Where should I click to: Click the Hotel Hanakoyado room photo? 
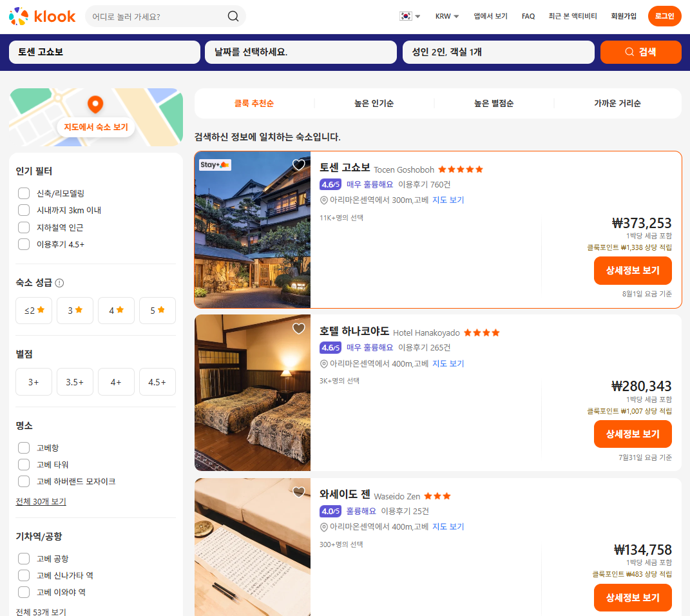click(253, 393)
